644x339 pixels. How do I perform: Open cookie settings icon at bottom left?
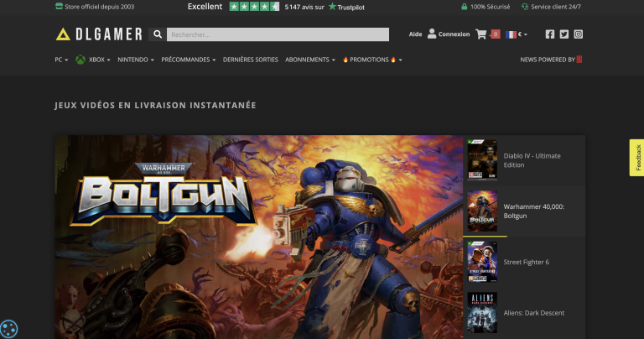(x=8, y=329)
